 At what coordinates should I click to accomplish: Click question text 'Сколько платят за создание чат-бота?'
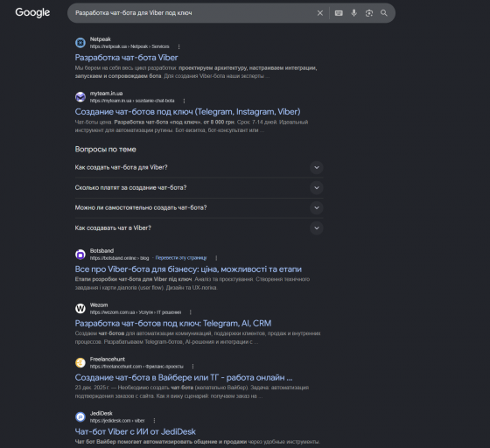pyautogui.click(x=130, y=188)
